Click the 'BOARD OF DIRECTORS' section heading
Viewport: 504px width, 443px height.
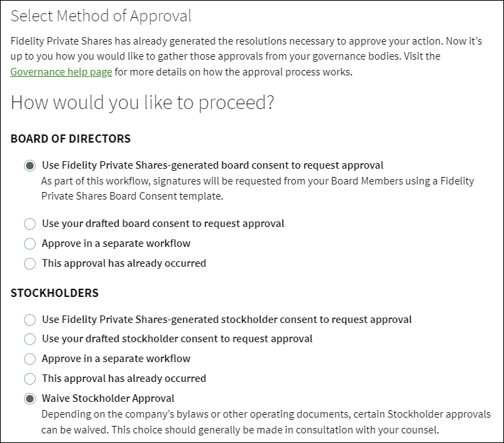[x=71, y=139]
